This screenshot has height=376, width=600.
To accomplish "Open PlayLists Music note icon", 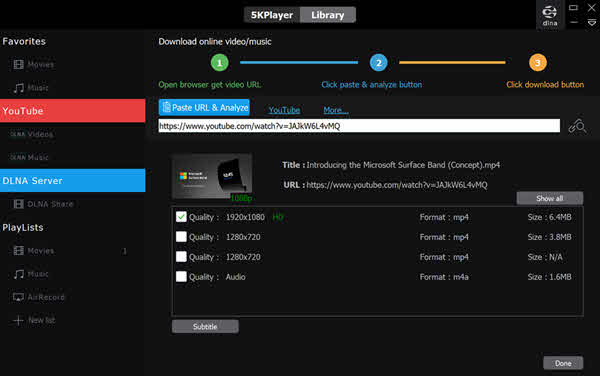I will coord(18,274).
